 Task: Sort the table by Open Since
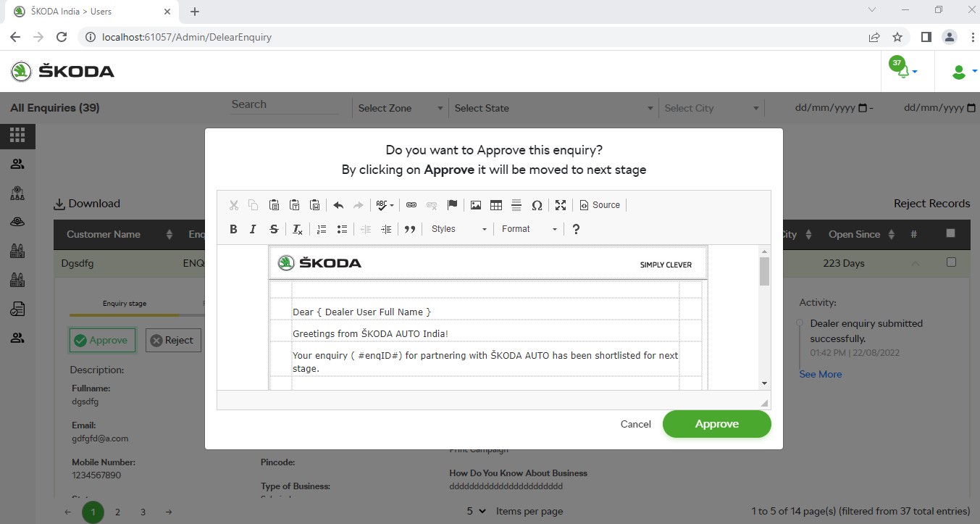click(860, 234)
